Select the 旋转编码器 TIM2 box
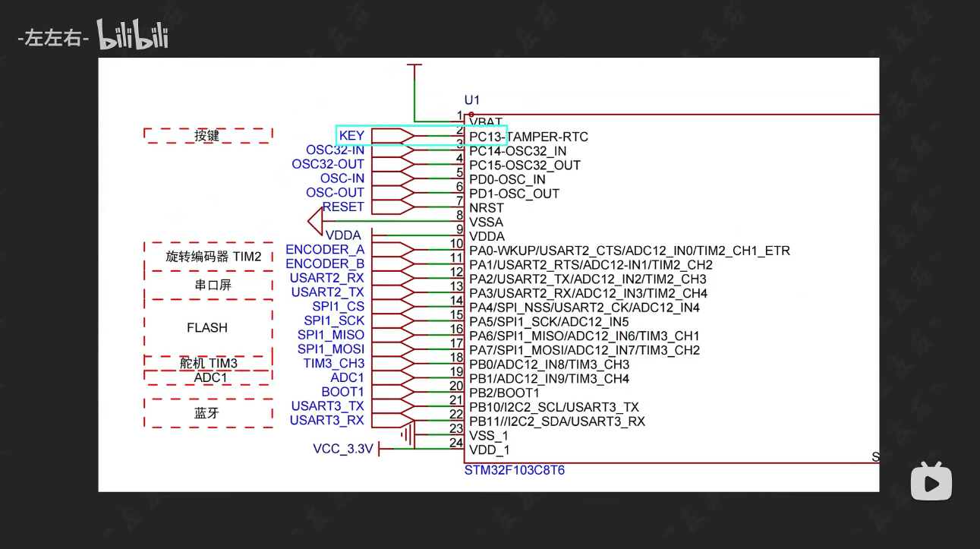This screenshot has height=549, width=980. pos(208,257)
